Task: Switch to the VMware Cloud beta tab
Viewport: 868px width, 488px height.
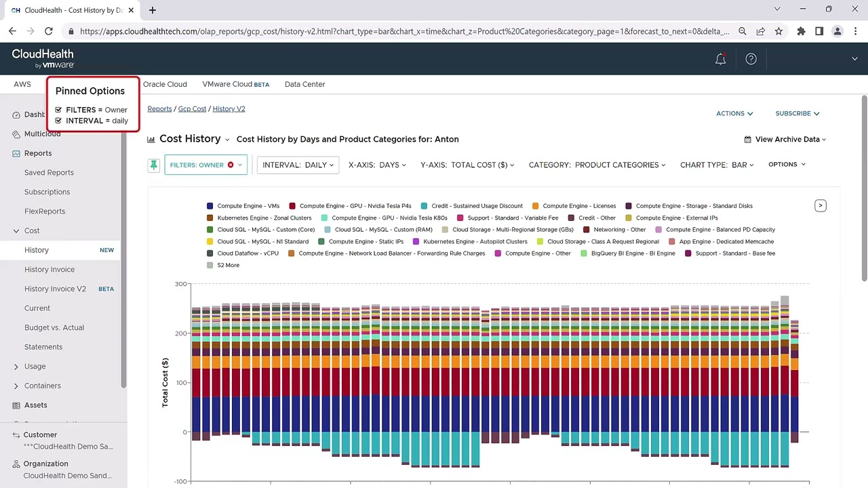Action: click(x=235, y=84)
